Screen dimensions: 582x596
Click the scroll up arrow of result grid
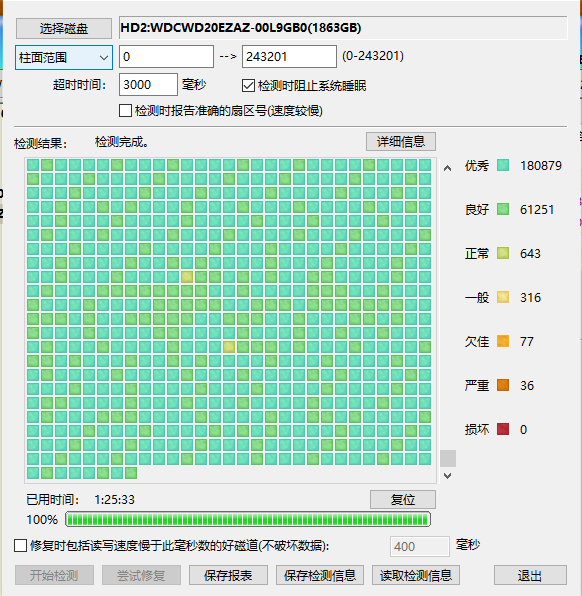448,168
